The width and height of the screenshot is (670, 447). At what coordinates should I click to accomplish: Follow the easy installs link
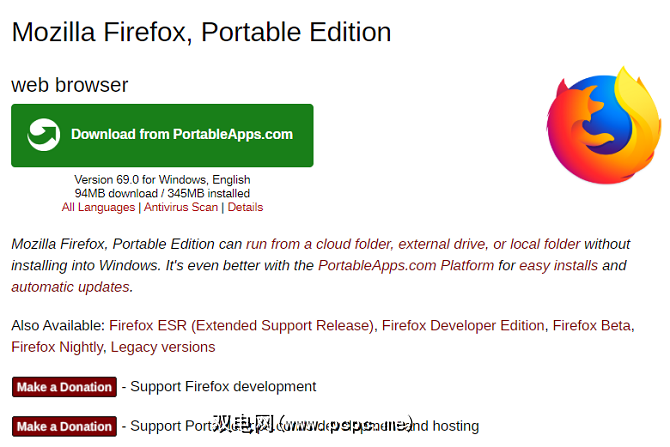[558, 265]
